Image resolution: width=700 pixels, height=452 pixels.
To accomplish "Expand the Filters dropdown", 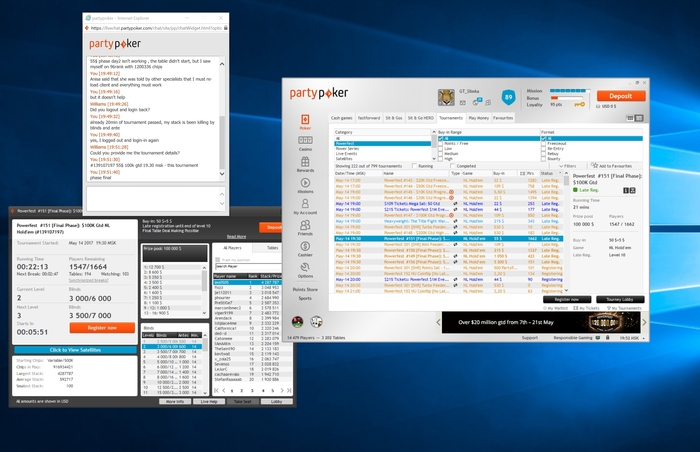I will coord(567,166).
